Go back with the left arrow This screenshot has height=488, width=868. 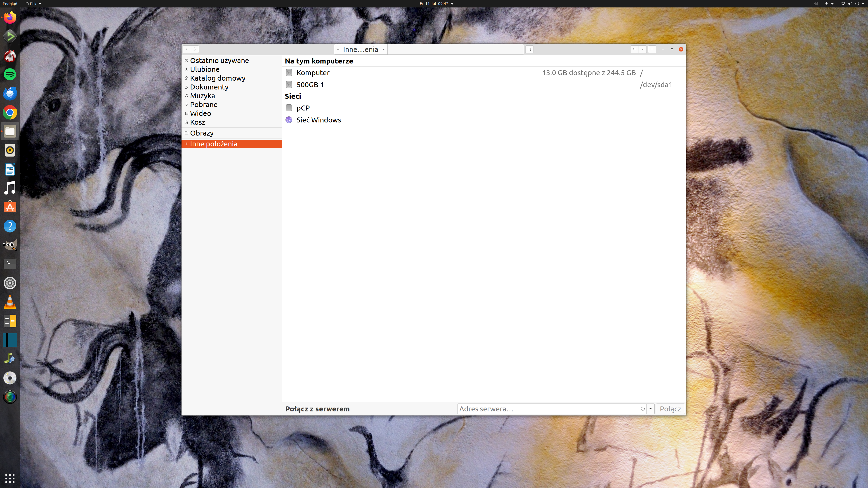(187, 49)
